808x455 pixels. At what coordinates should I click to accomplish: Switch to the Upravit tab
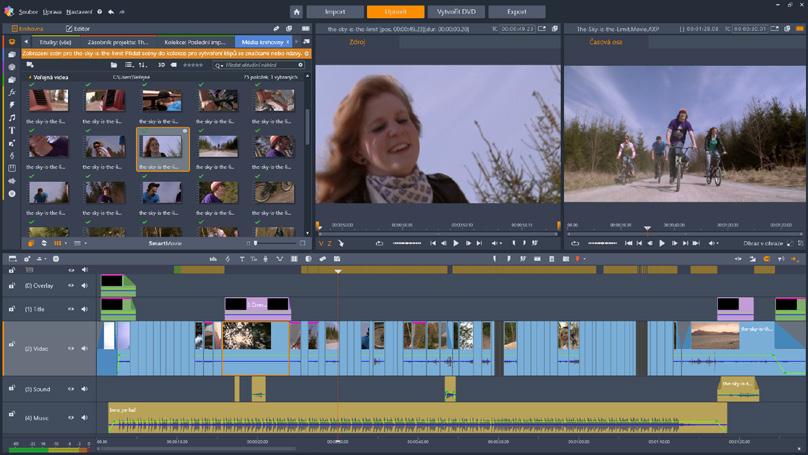395,11
